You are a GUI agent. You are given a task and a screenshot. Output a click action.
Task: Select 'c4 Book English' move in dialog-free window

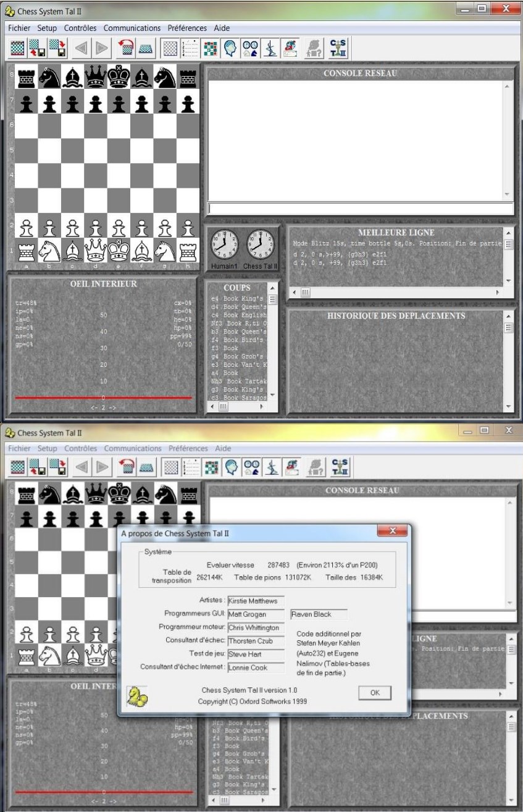pyautogui.click(x=238, y=315)
